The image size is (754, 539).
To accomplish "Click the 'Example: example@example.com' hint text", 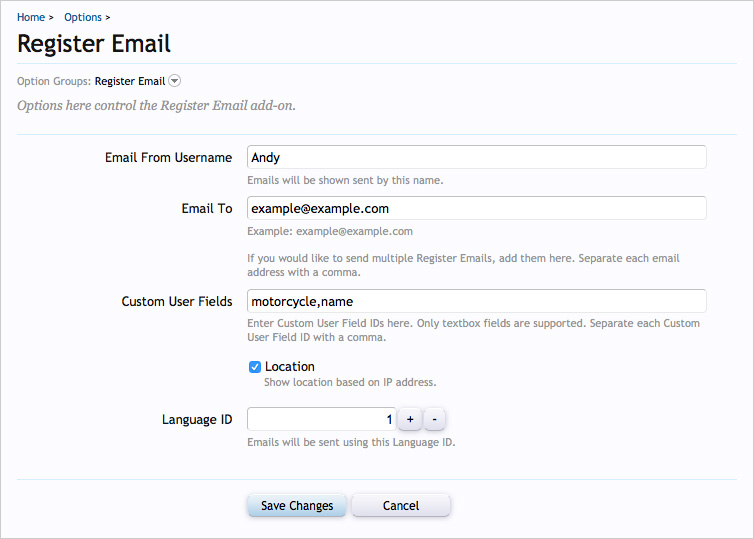I will [330, 231].
